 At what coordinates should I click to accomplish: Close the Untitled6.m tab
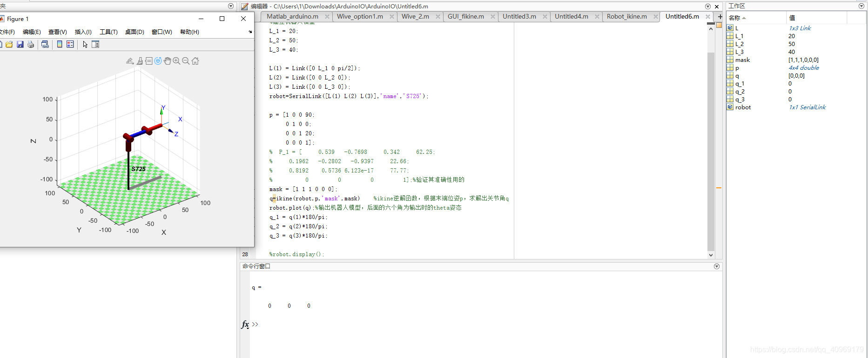[x=708, y=16]
